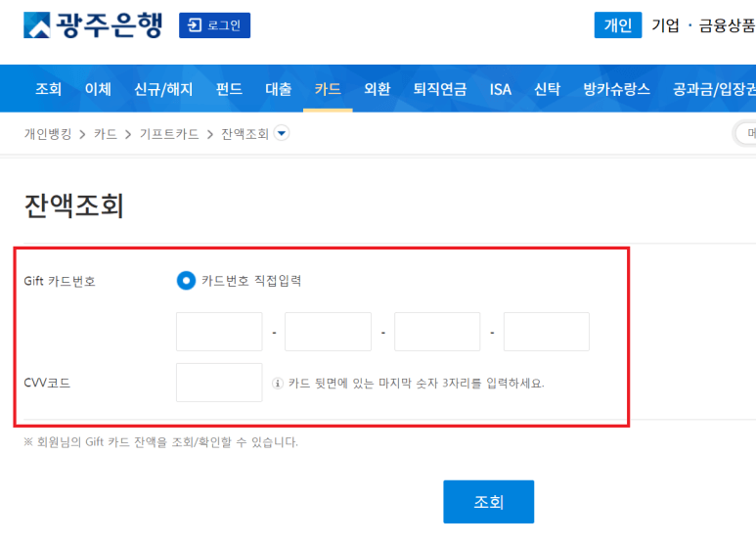Select the 카드번호 직접입력 radio button
Screen dimensions: 756x546
186,280
